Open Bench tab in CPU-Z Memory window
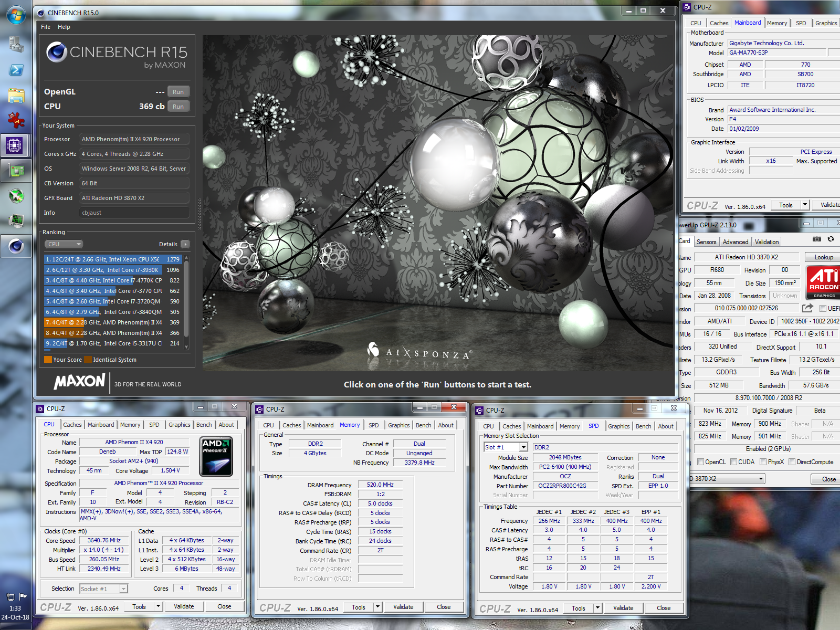This screenshot has height=630, width=840. [423, 425]
